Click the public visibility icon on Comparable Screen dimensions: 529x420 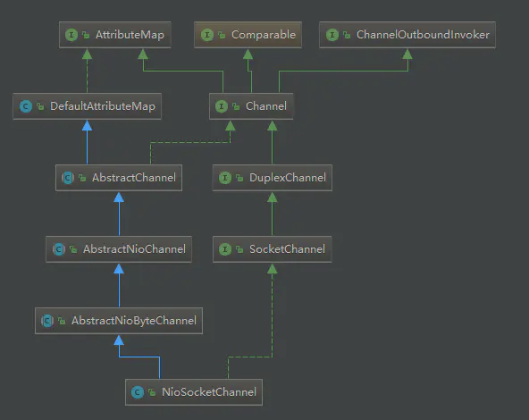pyautogui.click(x=222, y=35)
